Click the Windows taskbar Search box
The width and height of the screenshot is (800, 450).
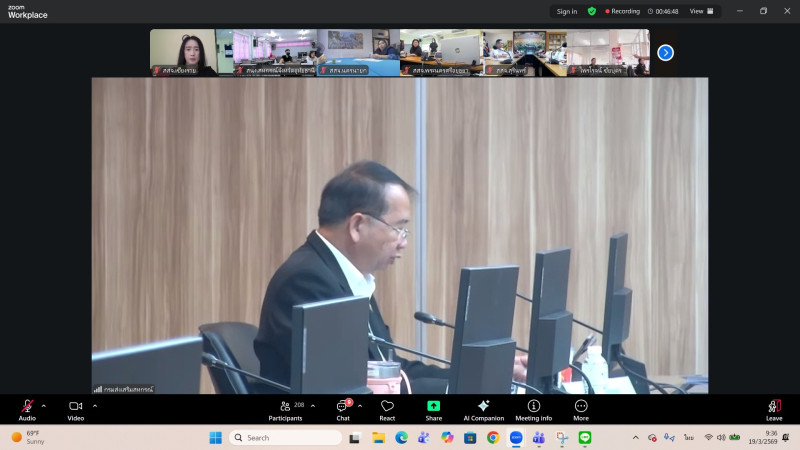point(286,437)
